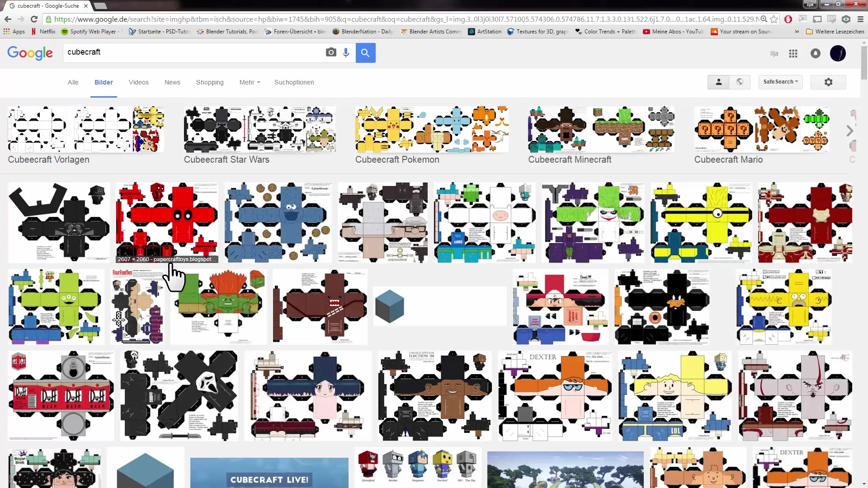The width and height of the screenshot is (868, 488).
Task: Open a new browser tab
Action: coord(100,6)
